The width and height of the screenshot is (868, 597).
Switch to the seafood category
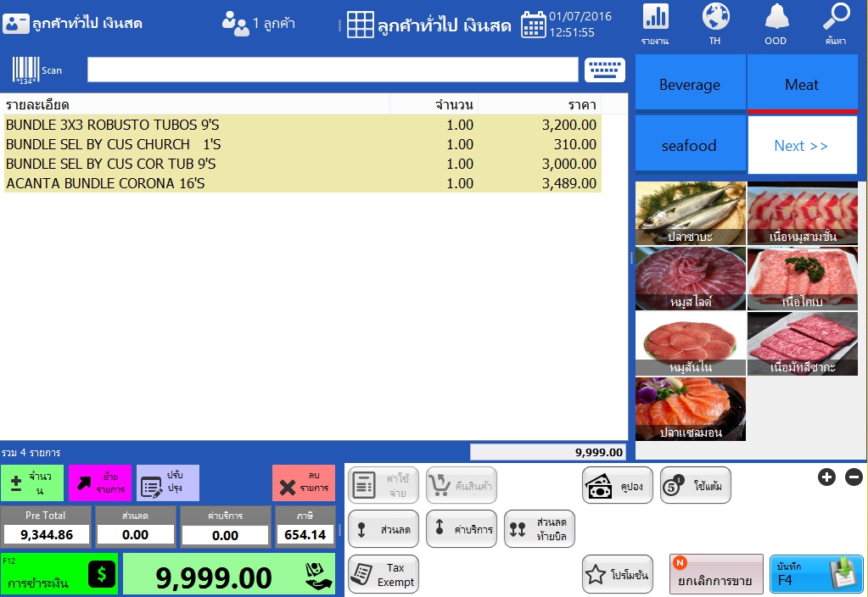click(690, 145)
